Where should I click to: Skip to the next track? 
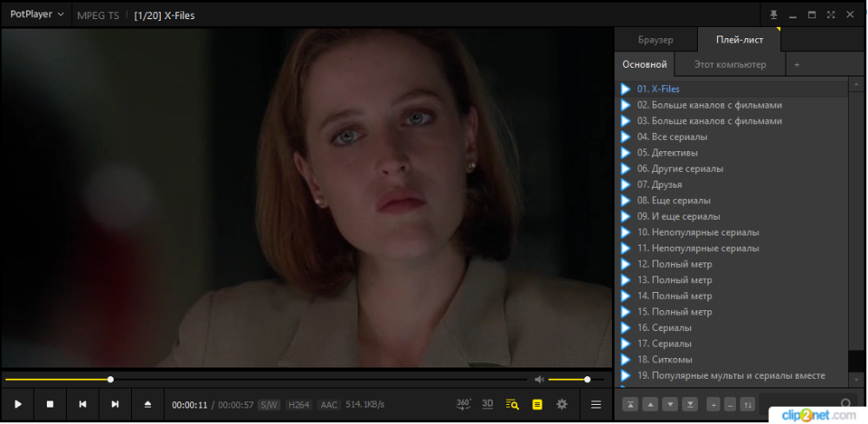coord(115,405)
